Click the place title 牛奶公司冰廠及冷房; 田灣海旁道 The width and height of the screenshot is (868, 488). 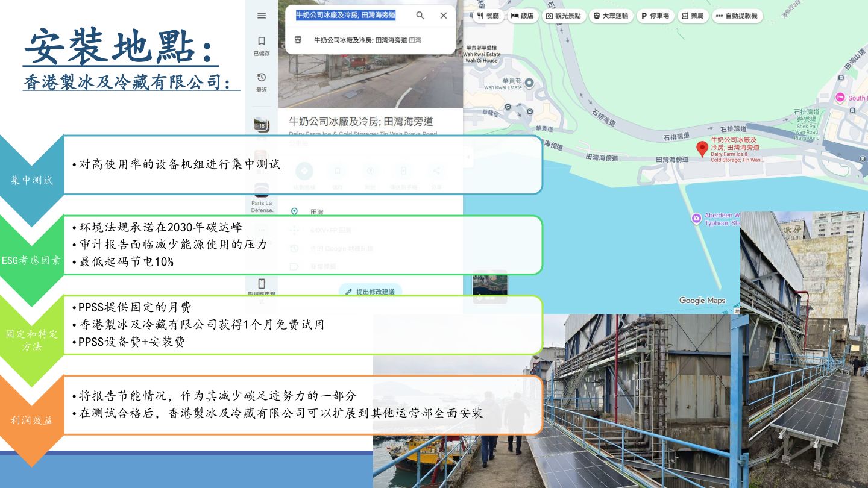point(361,121)
